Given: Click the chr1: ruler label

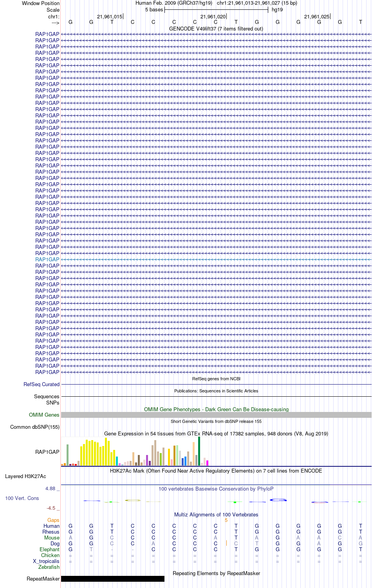Looking at the screenshot, I should point(54,17).
